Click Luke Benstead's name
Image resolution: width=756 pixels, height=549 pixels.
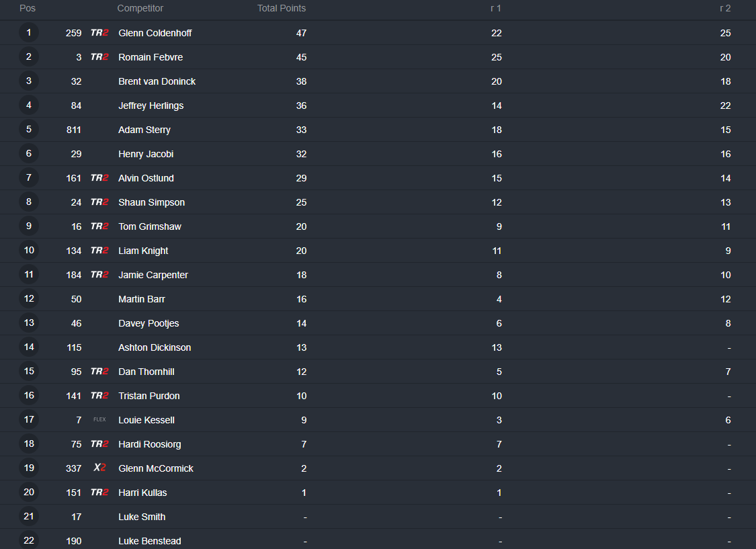tap(149, 541)
